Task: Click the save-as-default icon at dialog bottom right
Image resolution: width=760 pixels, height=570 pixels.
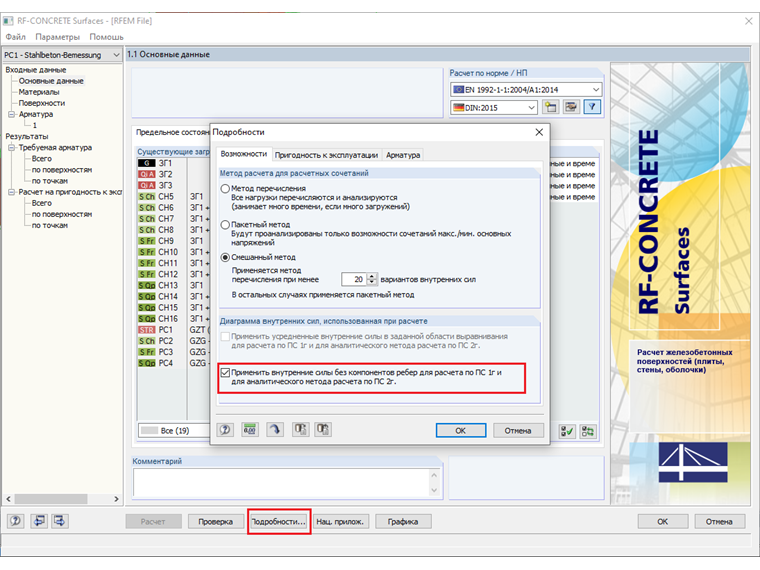Action: click(323, 430)
